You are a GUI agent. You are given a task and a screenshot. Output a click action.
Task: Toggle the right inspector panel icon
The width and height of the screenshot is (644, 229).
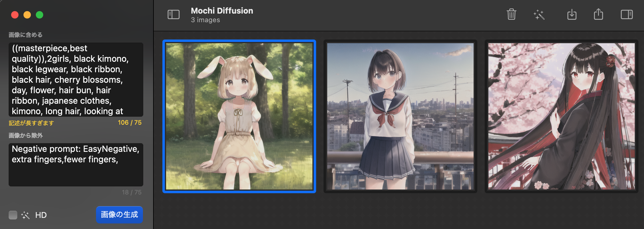tap(626, 15)
